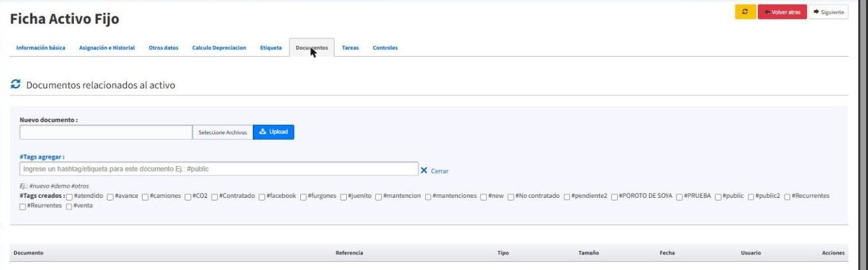The image size is (868, 270).
Task: Switch to Calculo Depreciacion tab
Action: click(219, 48)
